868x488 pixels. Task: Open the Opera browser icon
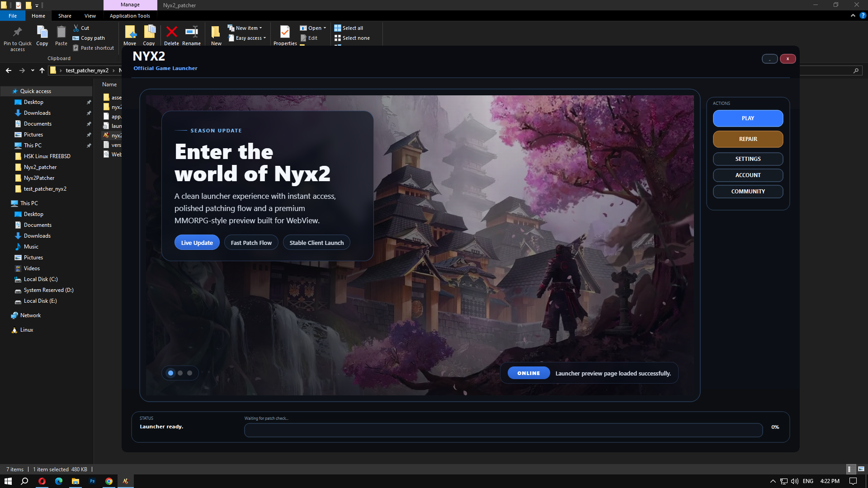(x=42, y=481)
